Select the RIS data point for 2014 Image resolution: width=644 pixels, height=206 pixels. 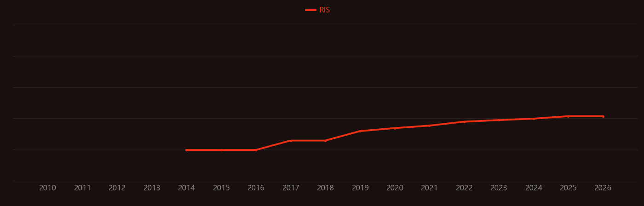coord(186,150)
